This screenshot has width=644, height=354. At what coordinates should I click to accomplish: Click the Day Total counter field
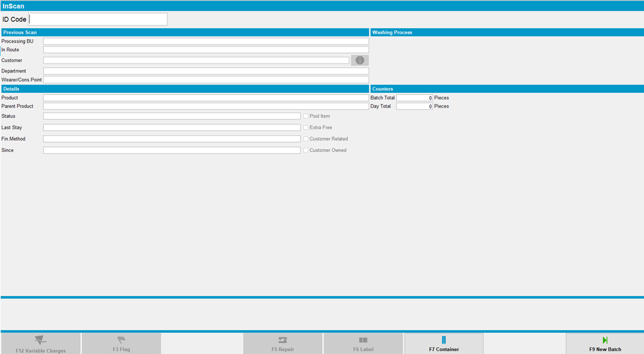coord(414,106)
